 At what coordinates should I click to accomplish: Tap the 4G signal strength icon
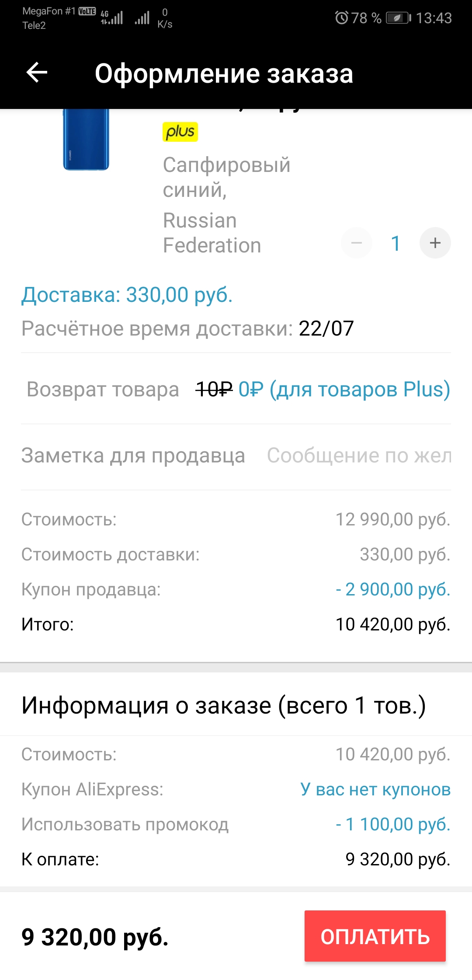click(112, 18)
